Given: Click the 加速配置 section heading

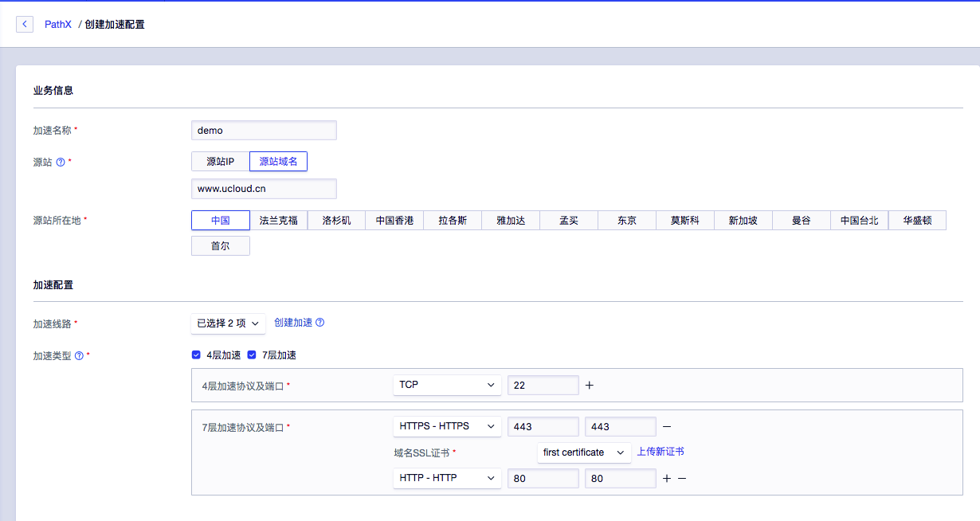Looking at the screenshot, I should (53, 284).
